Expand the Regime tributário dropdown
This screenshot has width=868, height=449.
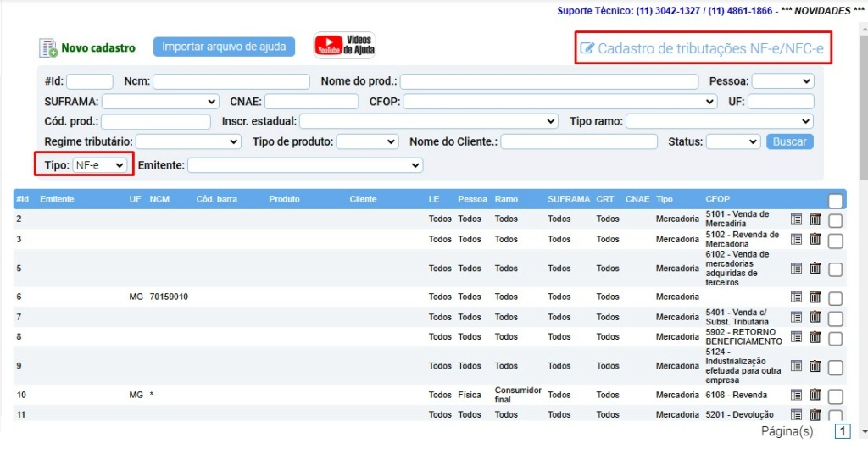click(188, 141)
